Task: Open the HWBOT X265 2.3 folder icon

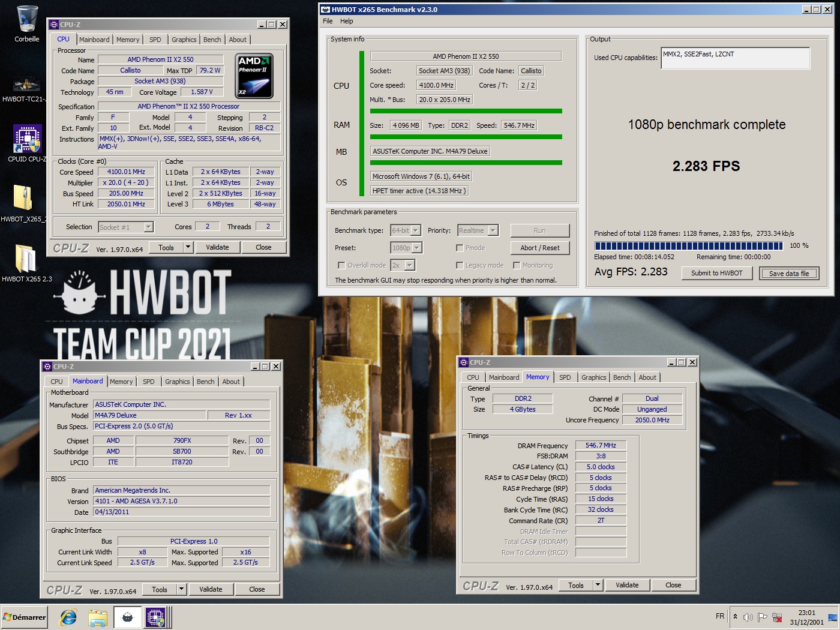Action: 25,259
